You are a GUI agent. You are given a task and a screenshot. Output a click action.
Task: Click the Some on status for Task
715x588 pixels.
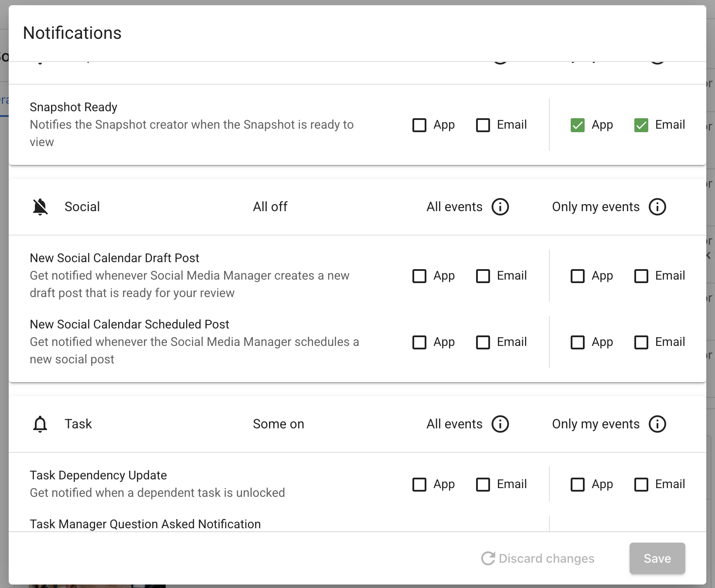(x=279, y=424)
